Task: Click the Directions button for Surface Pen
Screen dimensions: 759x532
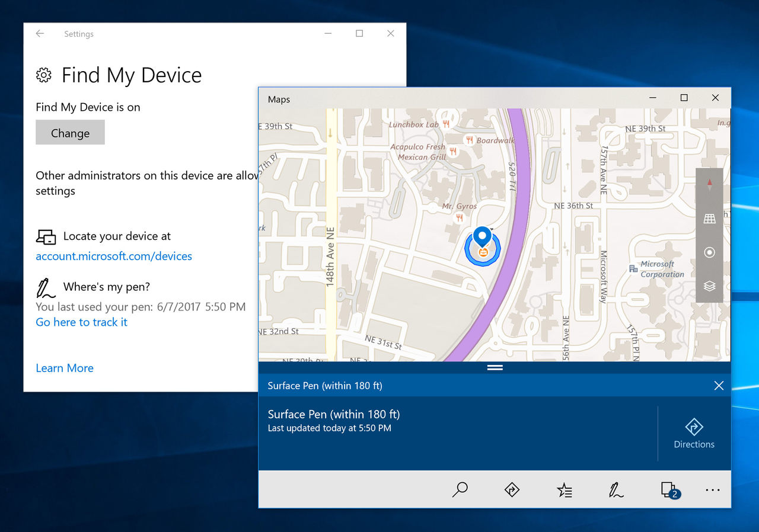Action: [x=694, y=434]
